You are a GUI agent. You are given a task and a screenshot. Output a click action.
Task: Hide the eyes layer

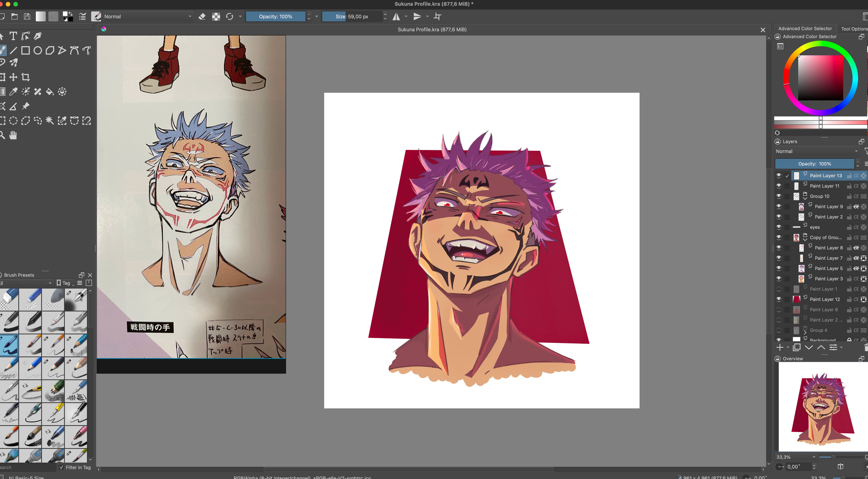(x=779, y=227)
